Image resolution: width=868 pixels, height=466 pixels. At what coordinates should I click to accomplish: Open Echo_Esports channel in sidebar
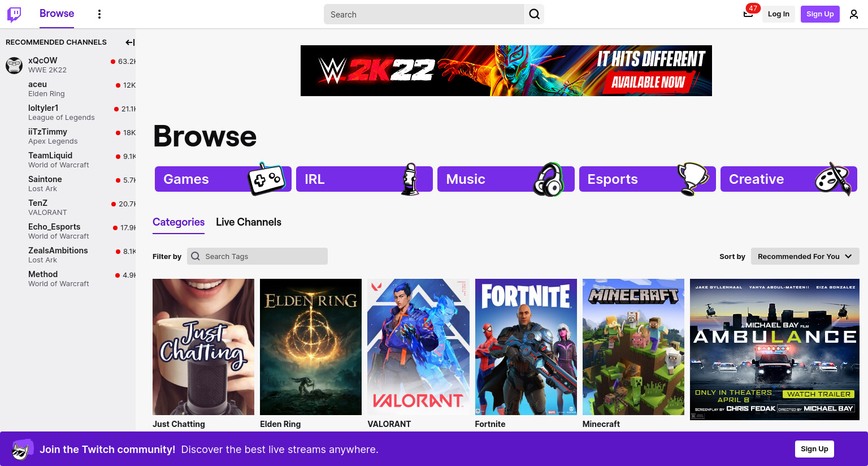click(68, 231)
